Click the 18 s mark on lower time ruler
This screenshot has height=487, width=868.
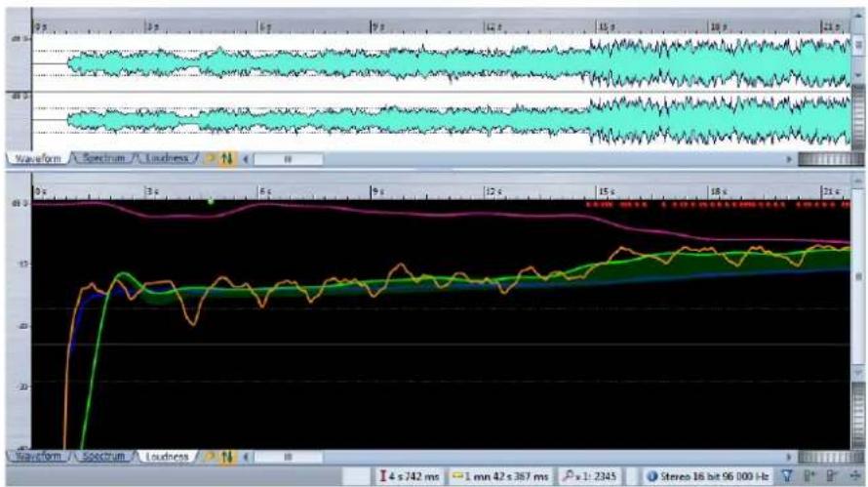[719, 191]
